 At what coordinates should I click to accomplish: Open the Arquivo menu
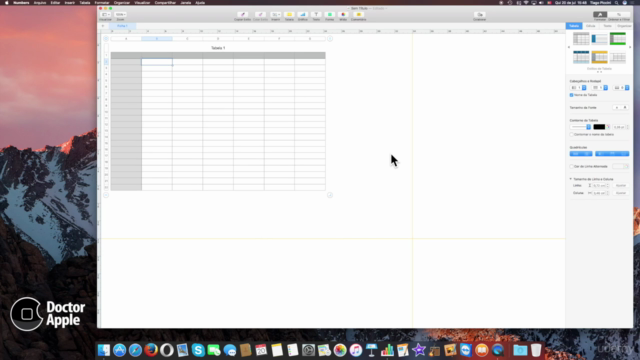coord(40,2)
